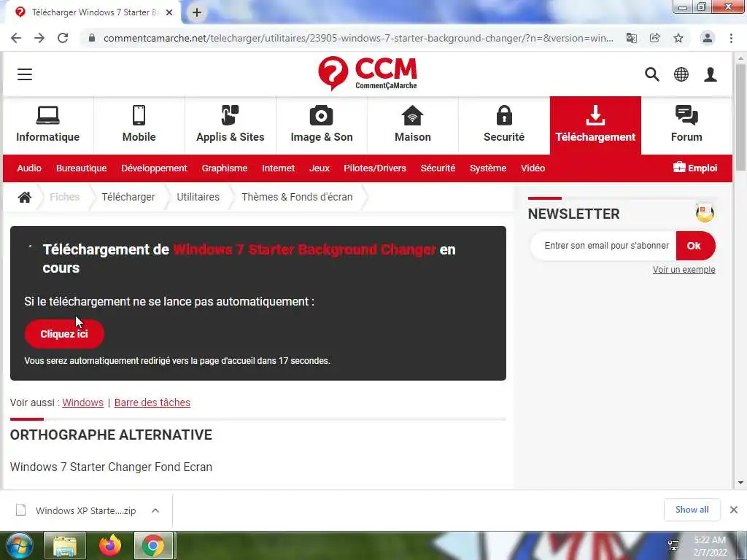Open Windows Explorer from the taskbar

65,545
